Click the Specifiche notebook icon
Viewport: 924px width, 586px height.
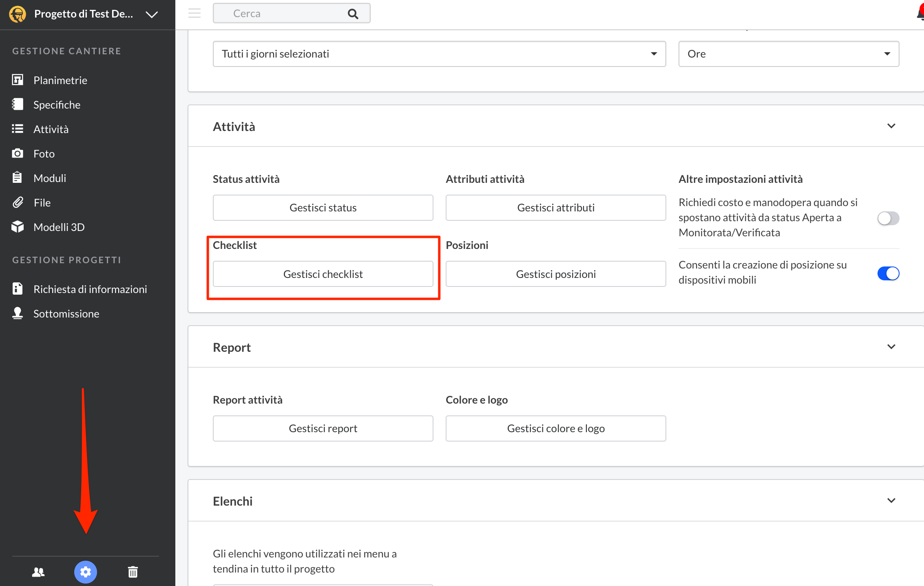coord(18,104)
